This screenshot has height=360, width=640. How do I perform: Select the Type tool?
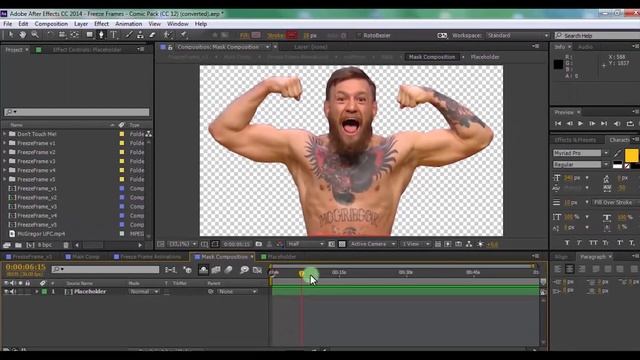click(x=113, y=35)
